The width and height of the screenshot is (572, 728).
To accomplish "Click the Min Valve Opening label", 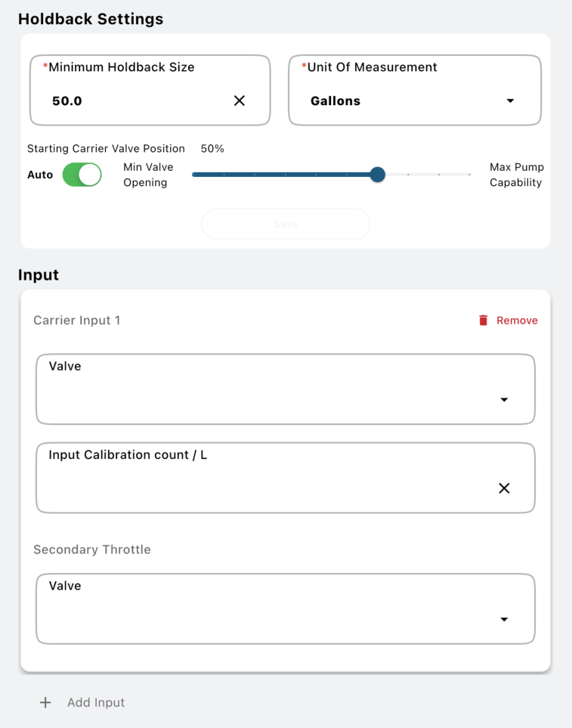I will 148,175.
